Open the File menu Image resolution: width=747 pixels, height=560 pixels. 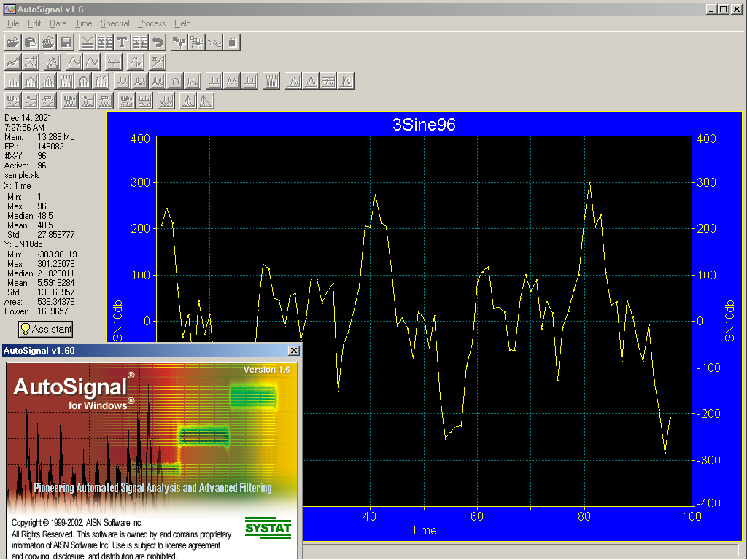pyautogui.click(x=13, y=23)
